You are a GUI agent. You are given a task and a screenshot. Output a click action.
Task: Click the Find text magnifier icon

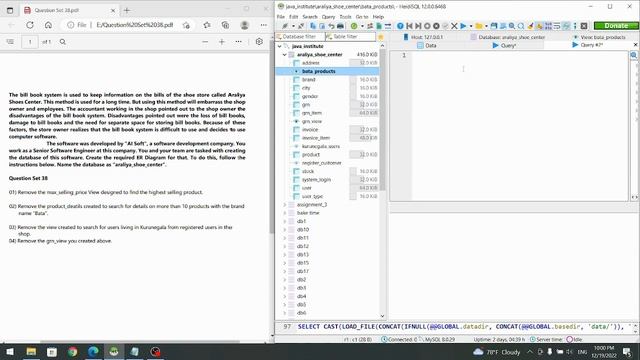512,26
